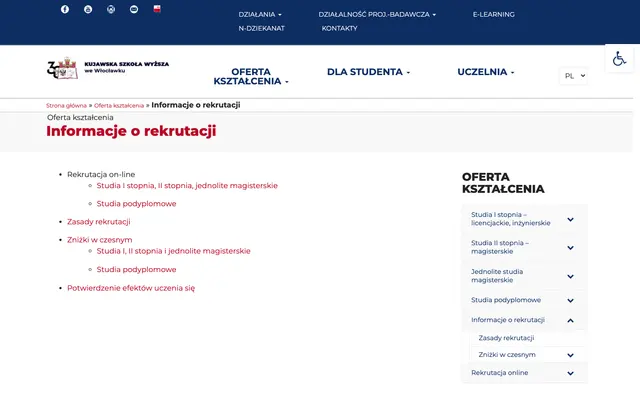640x400 pixels.
Task: Open sidebar Zniżki w czesnym sub-item
Action: [507, 355]
